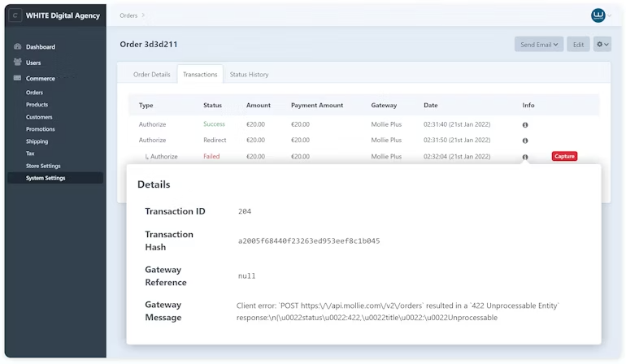Expand the Send Email dropdown
This screenshot has width=626, height=364.
(x=538, y=45)
